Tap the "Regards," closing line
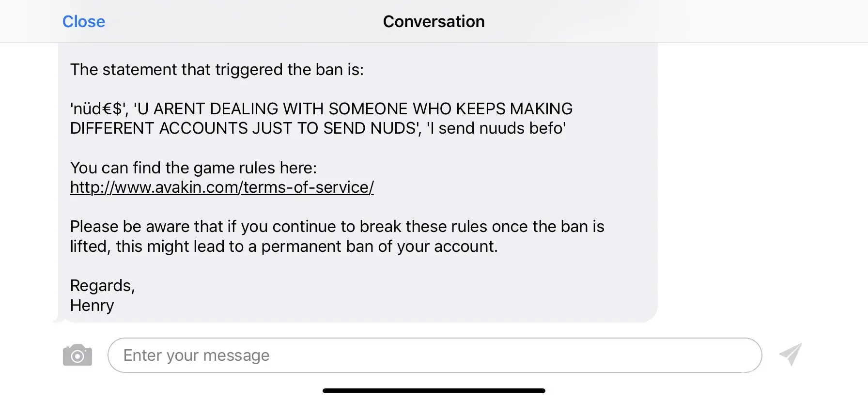Viewport: 868px width, 401px height. (x=102, y=286)
